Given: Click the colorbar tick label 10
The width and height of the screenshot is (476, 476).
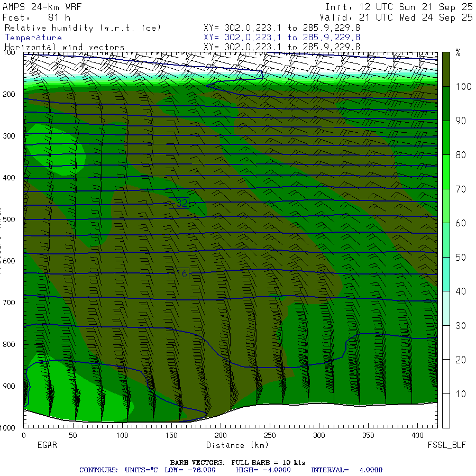Looking at the screenshot, I should [461, 394].
